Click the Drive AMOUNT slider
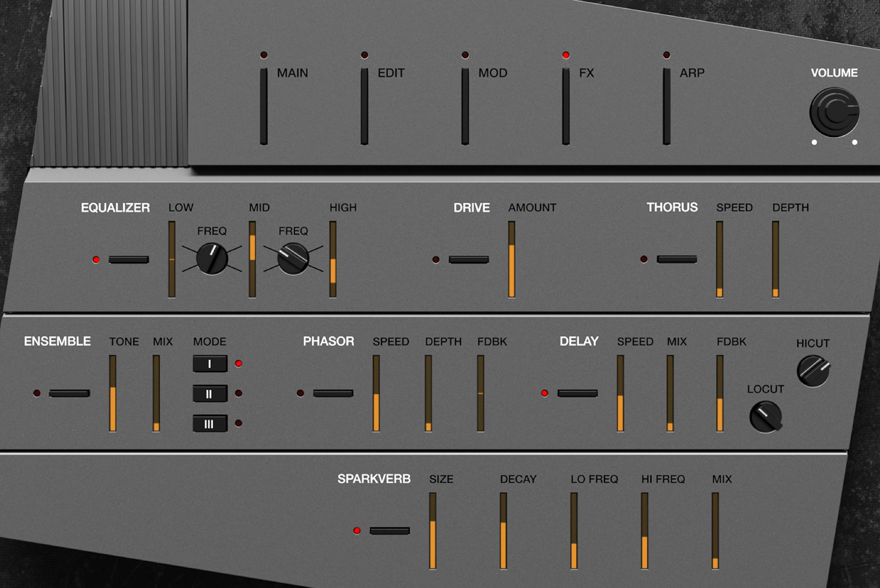Viewport: 880px width, 588px height. coord(511,260)
